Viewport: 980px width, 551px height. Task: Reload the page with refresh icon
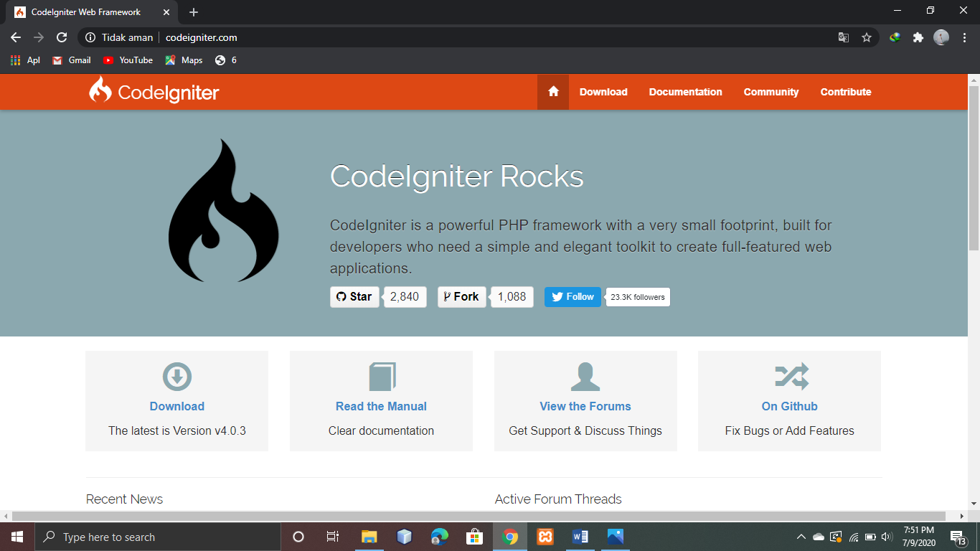pyautogui.click(x=62, y=37)
